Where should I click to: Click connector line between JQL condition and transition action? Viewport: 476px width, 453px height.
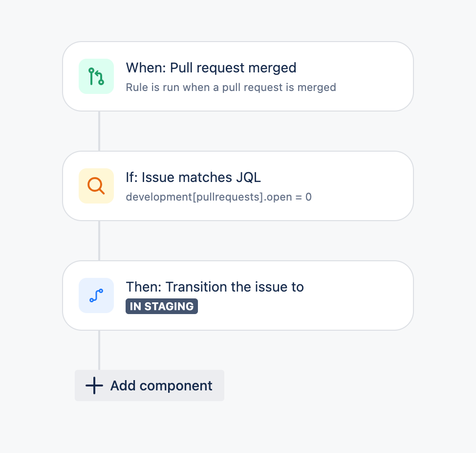tap(99, 241)
